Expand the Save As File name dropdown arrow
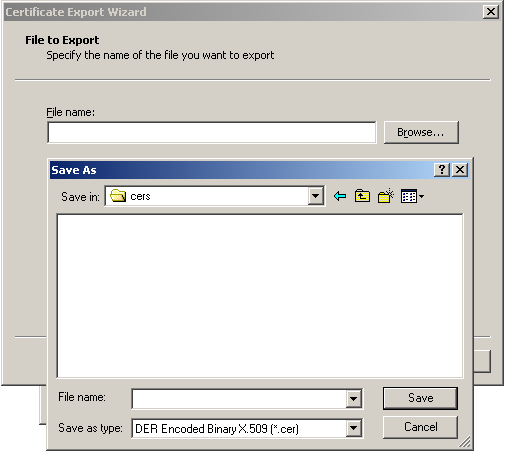 (353, 398)
